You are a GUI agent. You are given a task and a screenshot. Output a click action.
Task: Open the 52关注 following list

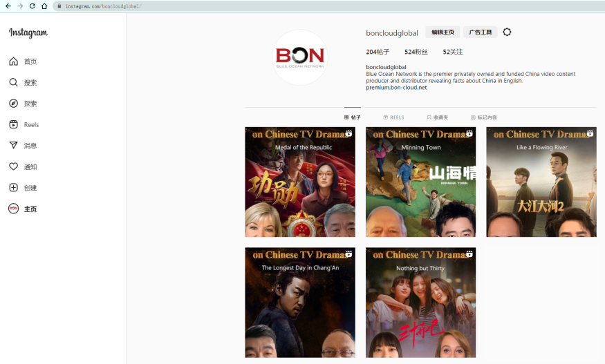tap(453, 52)
